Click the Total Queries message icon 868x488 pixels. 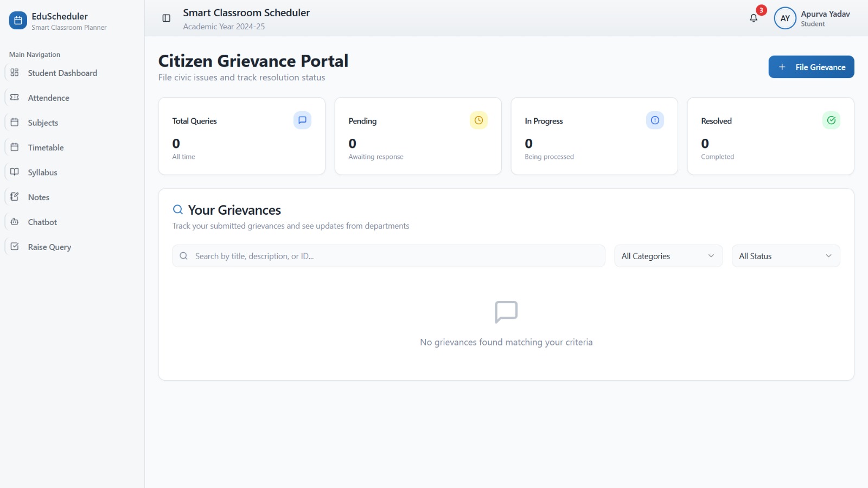click(x=302, y=120)
